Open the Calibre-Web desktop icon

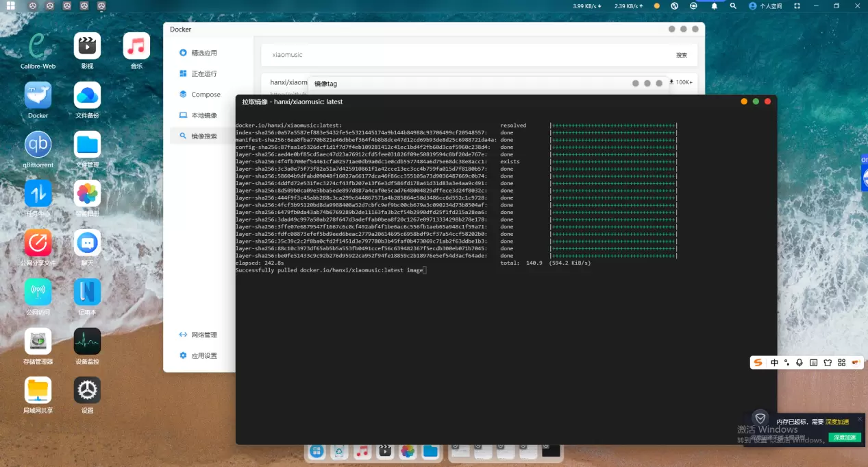tap(38, 47)
